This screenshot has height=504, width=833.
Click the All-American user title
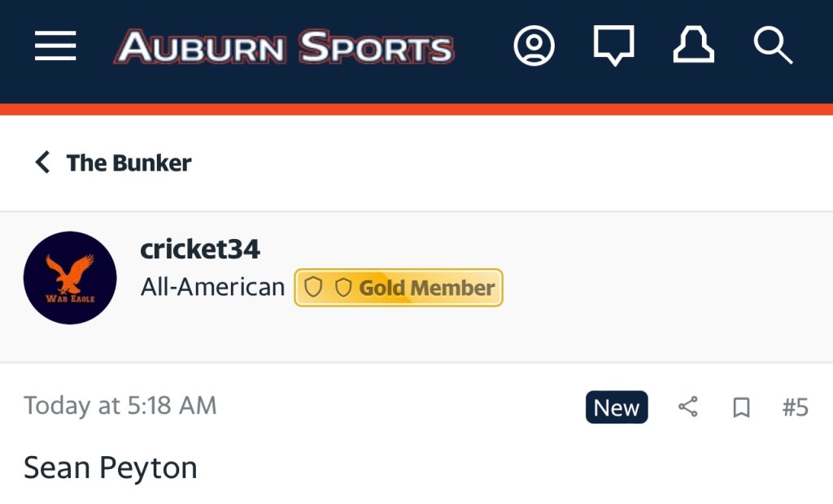[x=212, y=287]
